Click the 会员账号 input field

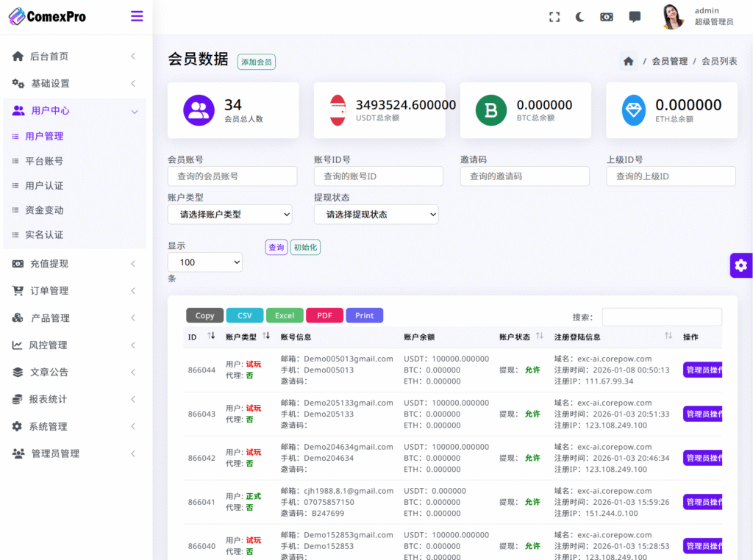click(232, 176)
